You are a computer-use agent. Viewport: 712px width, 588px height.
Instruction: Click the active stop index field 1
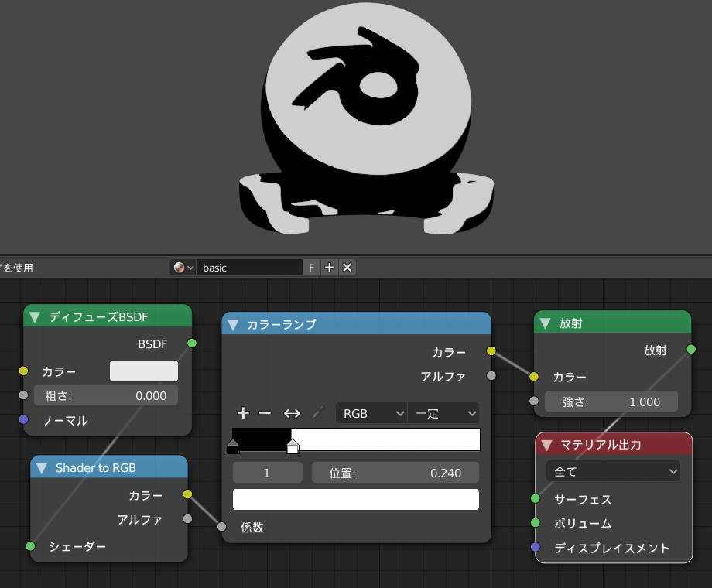pyautogui.click(x=268, y=473)
